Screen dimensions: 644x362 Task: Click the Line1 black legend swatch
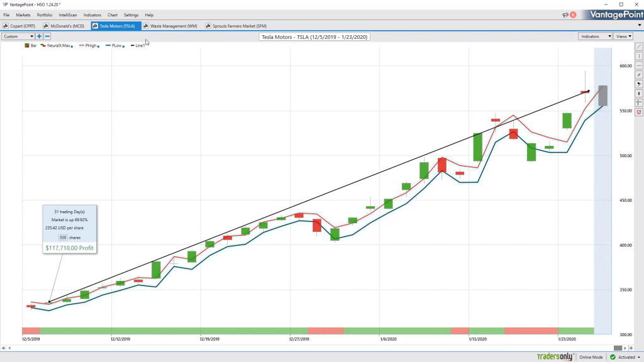132,45
